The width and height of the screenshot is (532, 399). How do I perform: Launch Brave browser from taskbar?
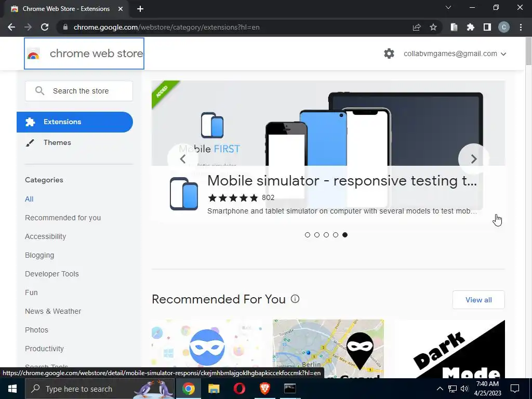click(264, 389)
